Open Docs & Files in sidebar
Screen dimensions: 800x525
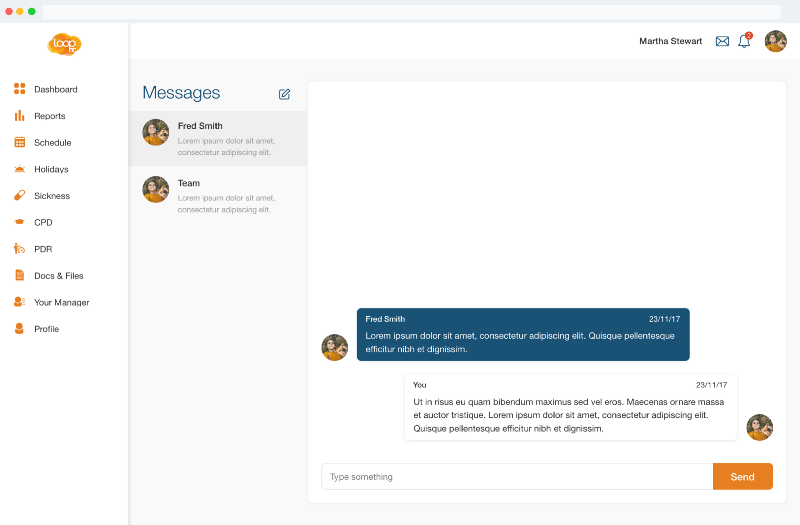(58, 276)
